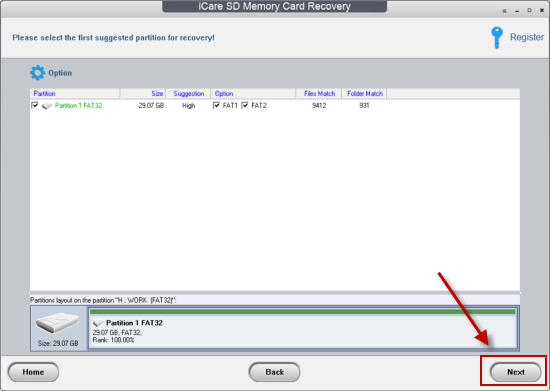The image size is (550, 391).
Task: Sort by the Size column header
Action: click(143, 94)
